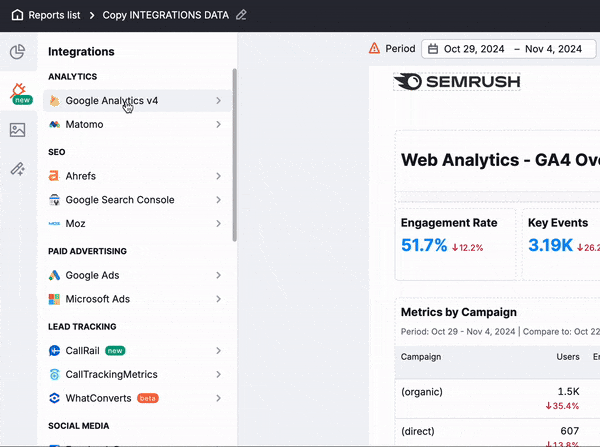
Task: Select the Key Events widget title
Action: pyautogui.click(x=558, y=223)
